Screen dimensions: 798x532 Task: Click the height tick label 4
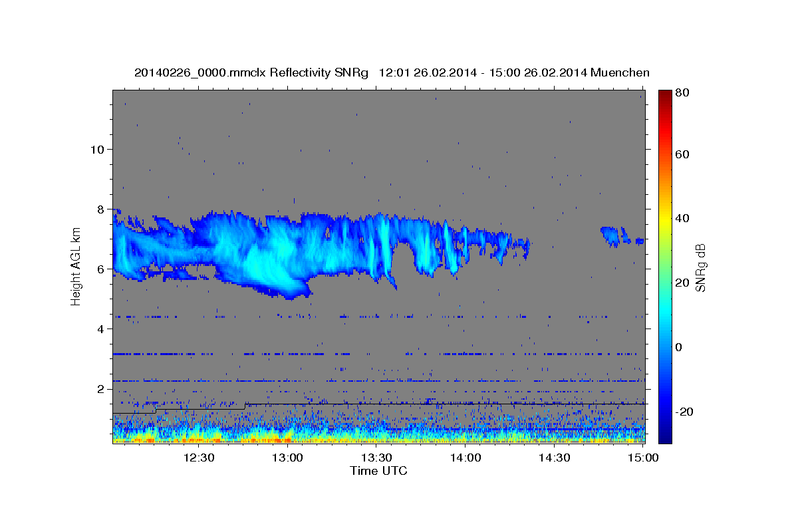(101, 329)
